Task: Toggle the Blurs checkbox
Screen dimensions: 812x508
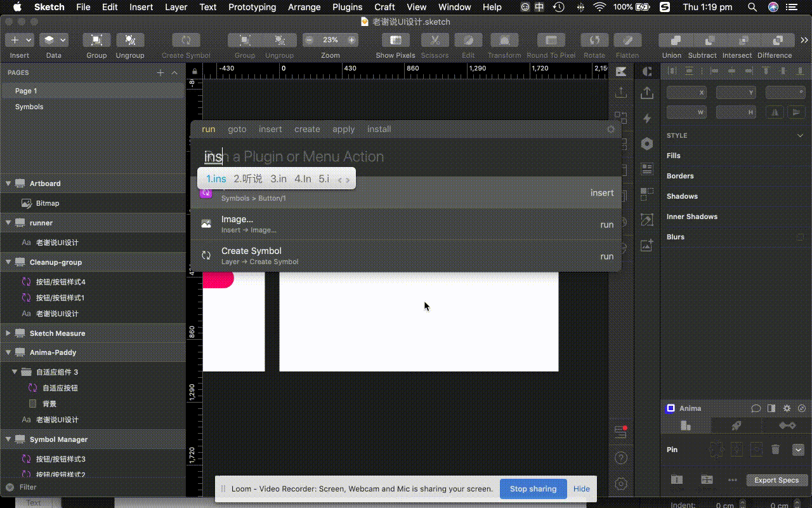Action: [x=800, y=237]
